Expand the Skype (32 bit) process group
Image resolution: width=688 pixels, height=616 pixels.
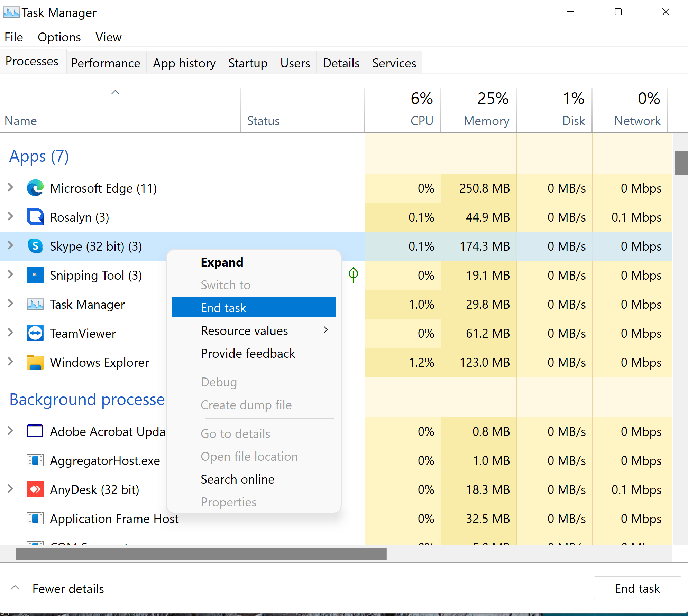pyautogui.click(x=10, y=246)
